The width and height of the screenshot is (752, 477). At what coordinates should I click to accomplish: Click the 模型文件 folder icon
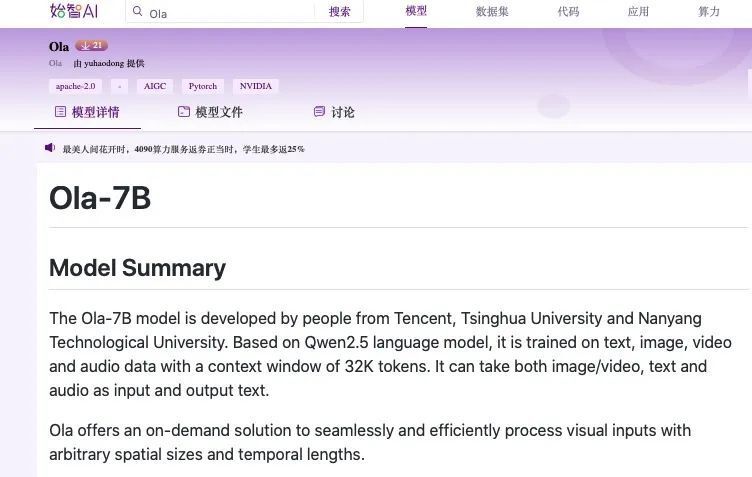point(184,112)
